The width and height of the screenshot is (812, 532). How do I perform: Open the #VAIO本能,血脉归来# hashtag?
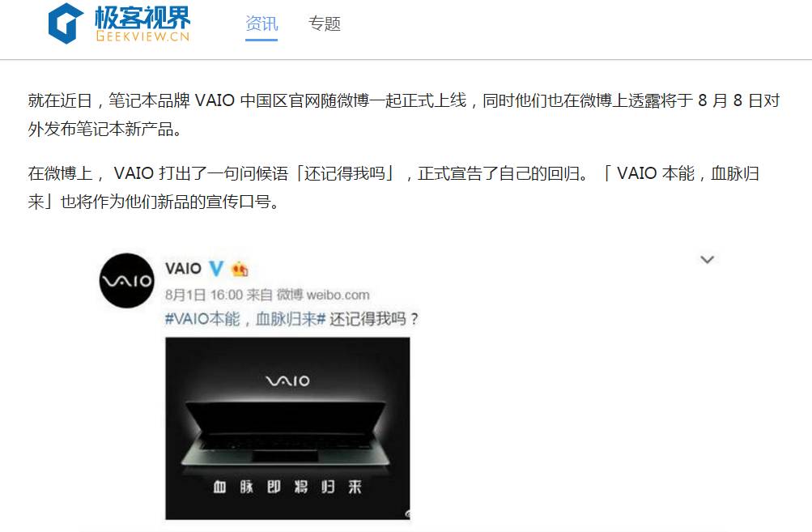[x=245, y=318]
